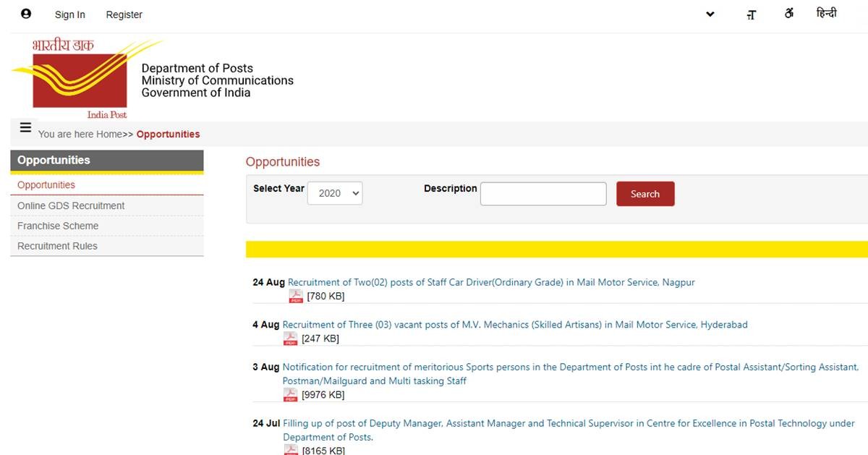Open Franchise Scheme sidebar item

pos(58,226)
